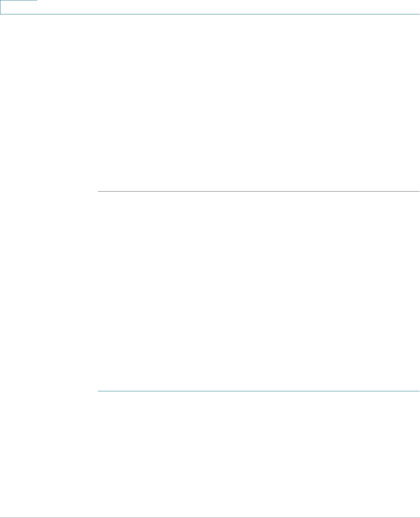Click the lower blue horizontal divider line
This screenshot has width=420, height=518.
259,391
